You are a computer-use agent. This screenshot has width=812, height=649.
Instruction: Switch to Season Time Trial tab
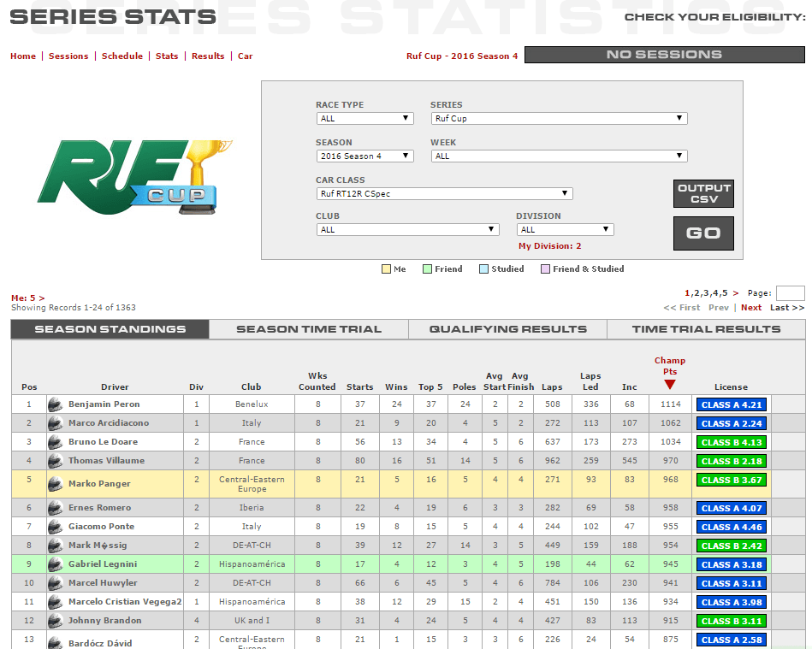tap(309, 329)
